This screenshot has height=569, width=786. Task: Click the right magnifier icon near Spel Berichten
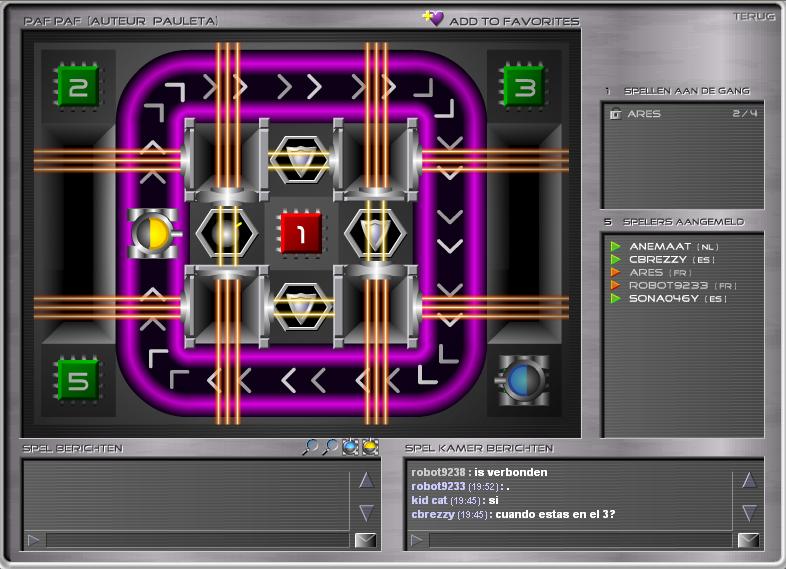point(330,447)
